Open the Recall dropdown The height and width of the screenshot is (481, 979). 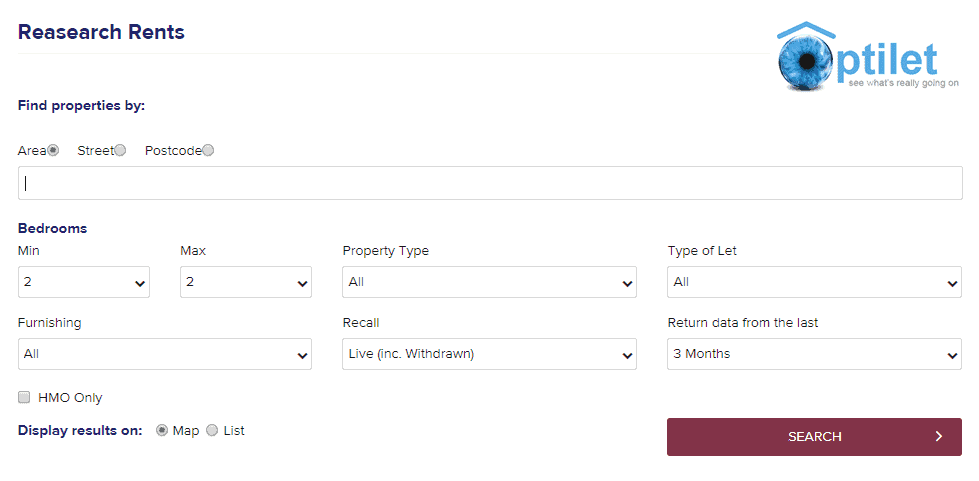(489, 354)
